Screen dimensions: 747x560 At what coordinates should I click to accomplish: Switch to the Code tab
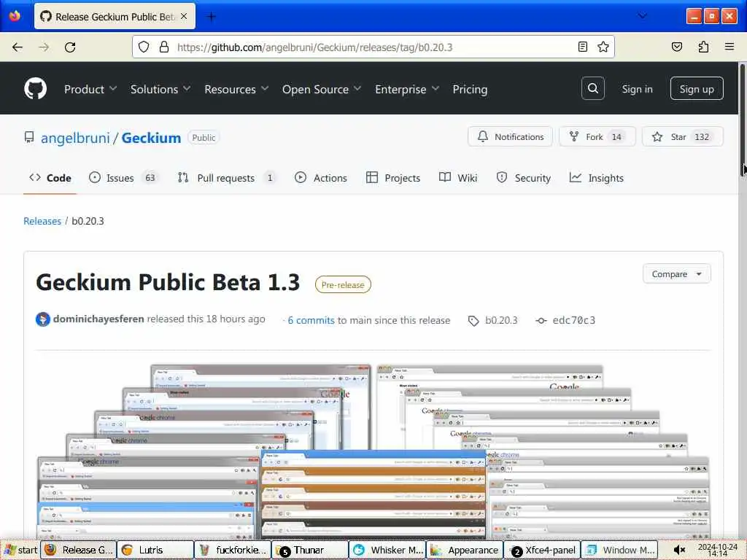point(50,178)
